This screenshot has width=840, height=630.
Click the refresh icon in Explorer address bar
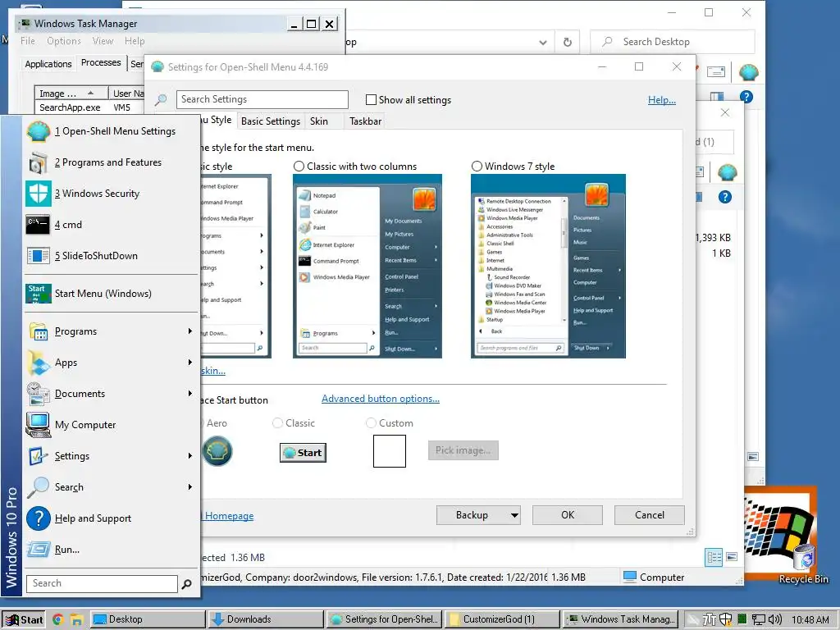click(x=568, y=42)
